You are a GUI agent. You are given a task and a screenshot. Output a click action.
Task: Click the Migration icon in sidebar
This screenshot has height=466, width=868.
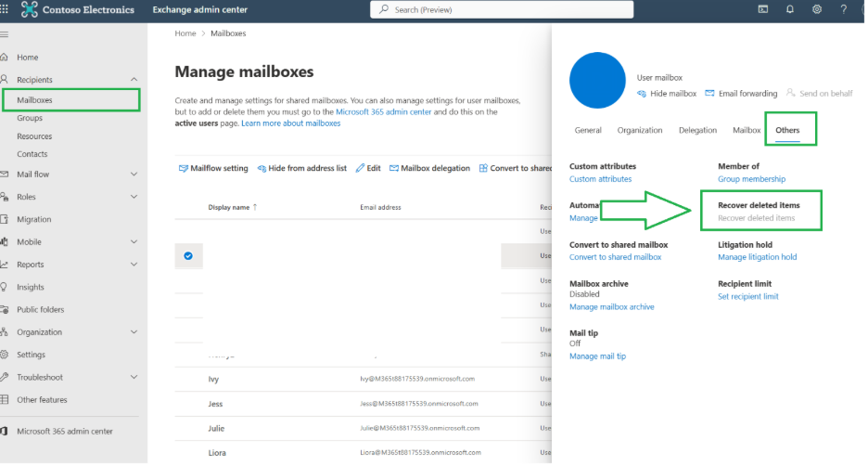click(5, 219)
